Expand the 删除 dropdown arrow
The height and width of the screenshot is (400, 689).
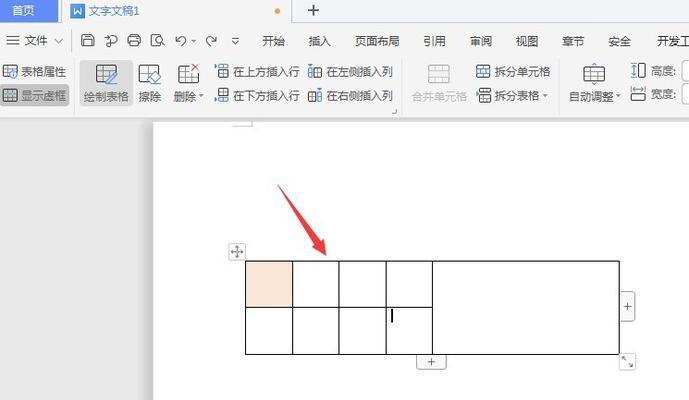pos(201,96)
